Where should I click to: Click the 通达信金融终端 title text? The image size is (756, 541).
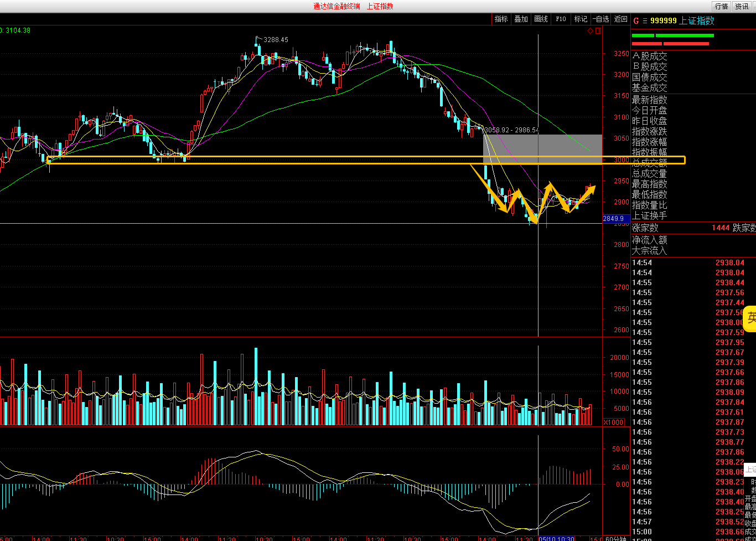pyautogui.click(x=336, y=6)
